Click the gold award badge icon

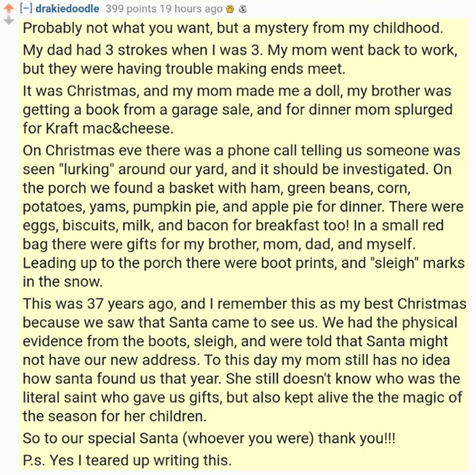pyautogui.click(x=230, y=10)
